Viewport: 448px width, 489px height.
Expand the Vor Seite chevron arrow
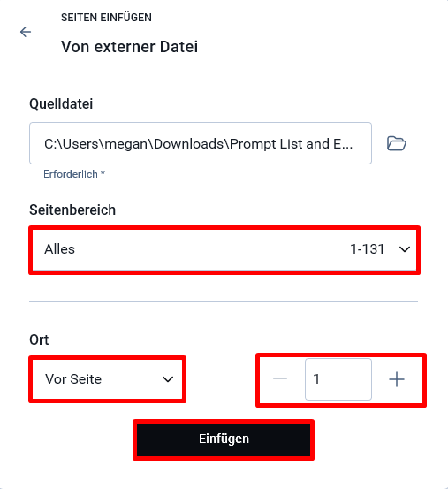pos(168,379)
